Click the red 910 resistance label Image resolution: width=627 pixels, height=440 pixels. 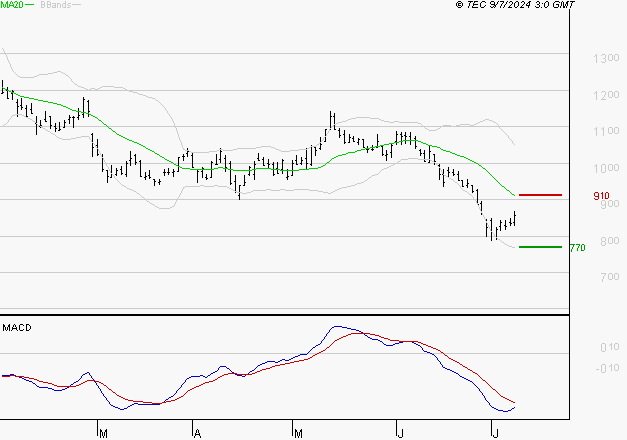pyautogui.click(x=601, y=196)
